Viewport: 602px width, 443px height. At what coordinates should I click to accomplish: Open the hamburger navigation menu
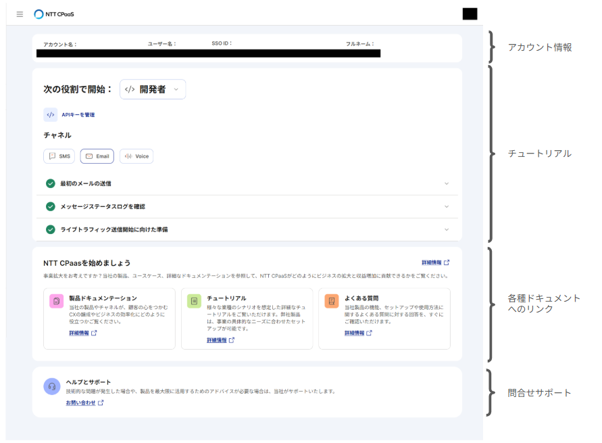tap(20, 14)
